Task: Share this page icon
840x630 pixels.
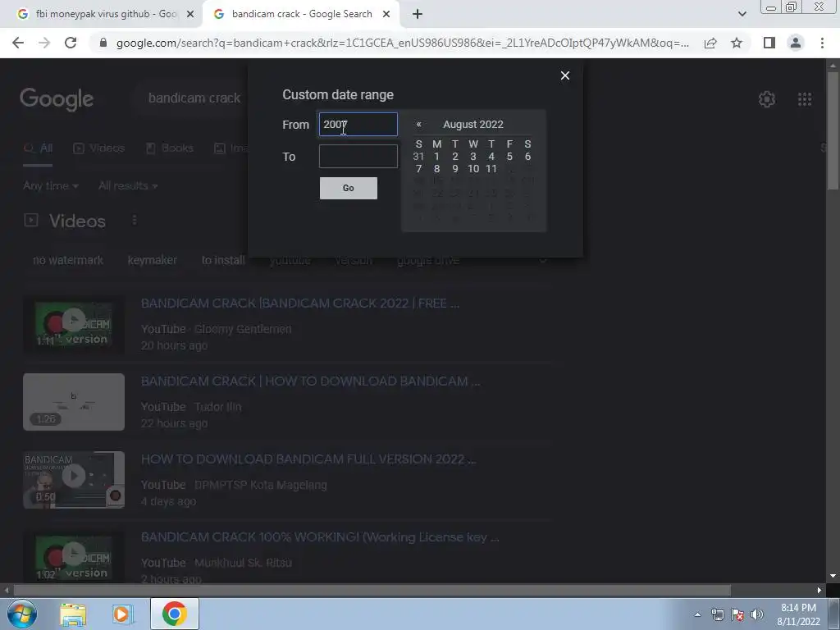Action: tap(710, 43)
